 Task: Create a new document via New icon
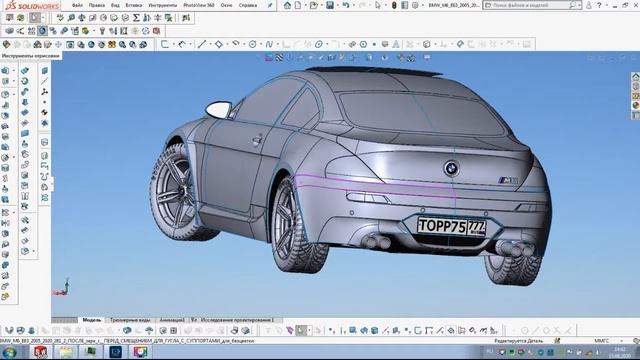click(298, 5)
